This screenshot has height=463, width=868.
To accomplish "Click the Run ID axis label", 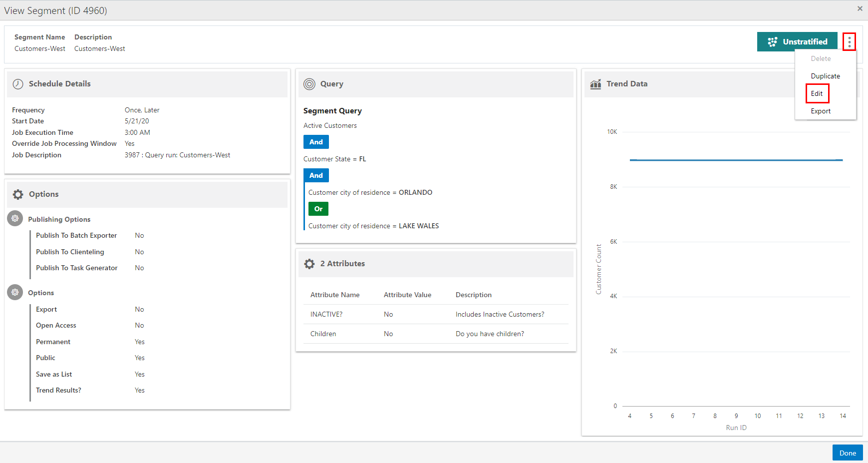I will pyautogui.click(x=736, y=428).
